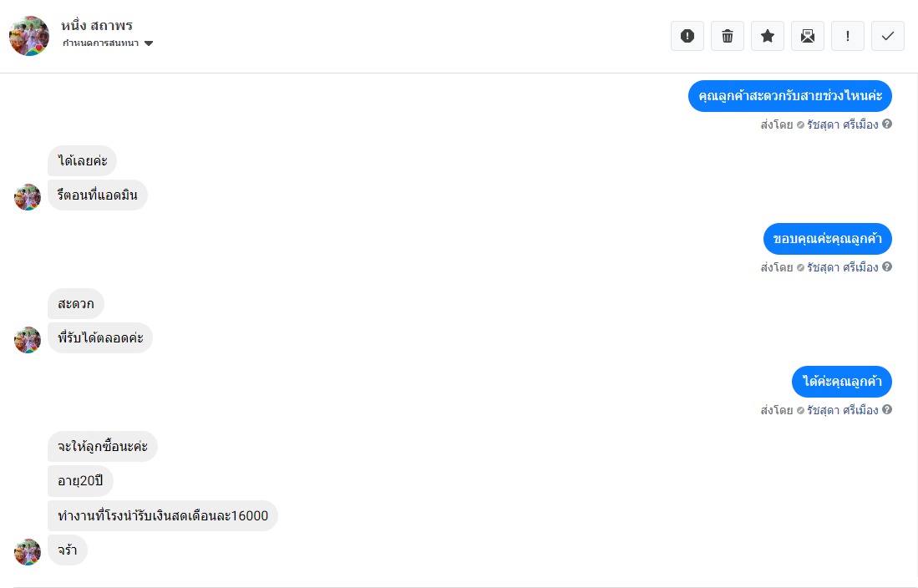Click customer avatar beside พี่รับได้ตลอดค่ะ message
The width and height of the screenshot is (918, 588).
click(28, 340)
